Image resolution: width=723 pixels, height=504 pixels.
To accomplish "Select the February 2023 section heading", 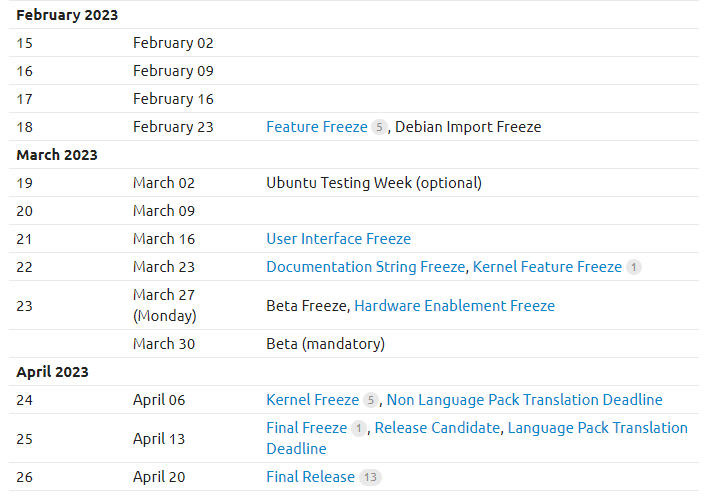I will point(67,15).
